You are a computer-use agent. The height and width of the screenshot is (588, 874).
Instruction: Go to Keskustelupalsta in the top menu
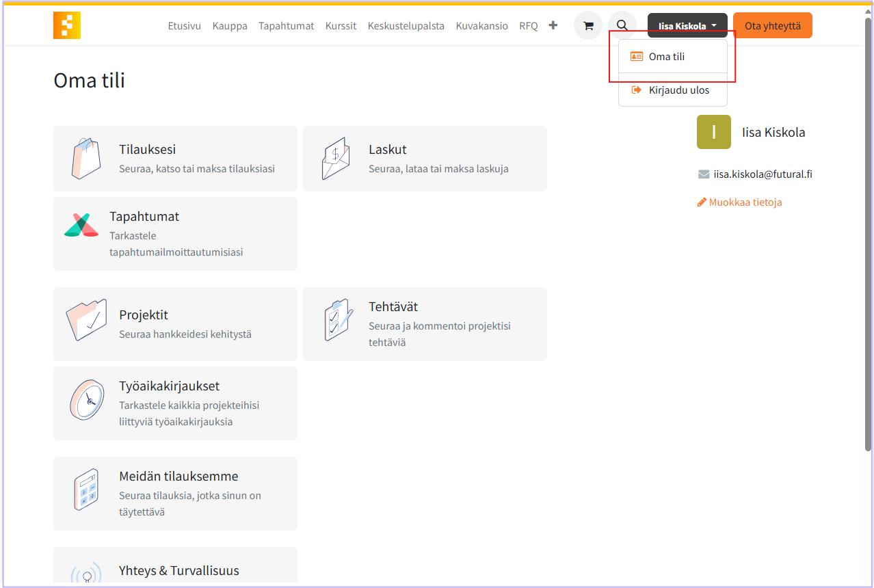coord(406,26)
